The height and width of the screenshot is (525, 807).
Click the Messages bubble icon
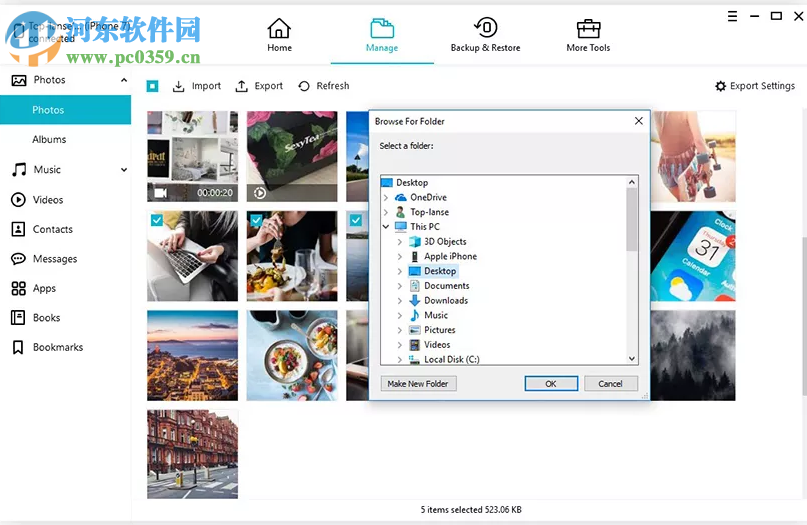pyautogui.click(x=19, y=259)
